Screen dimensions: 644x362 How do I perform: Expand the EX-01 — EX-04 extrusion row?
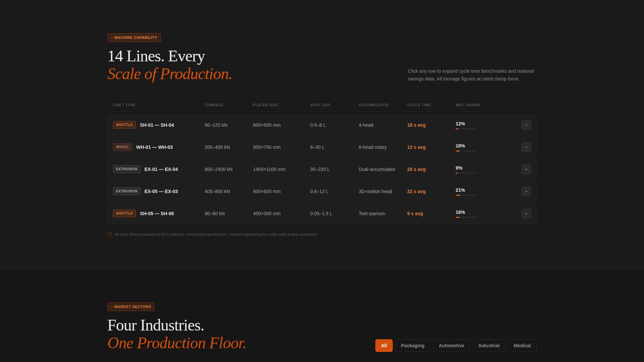[526, 169]
